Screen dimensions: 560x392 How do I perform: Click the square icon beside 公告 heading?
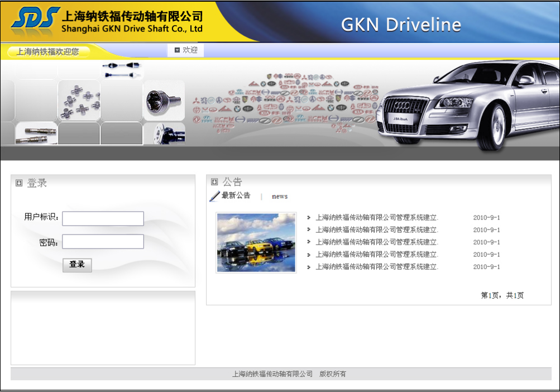pos(214,182)
